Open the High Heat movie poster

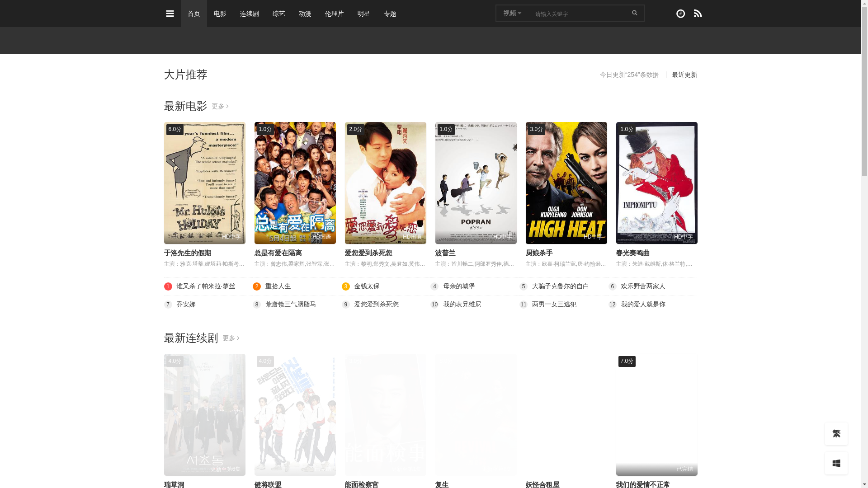click(566, 183)
